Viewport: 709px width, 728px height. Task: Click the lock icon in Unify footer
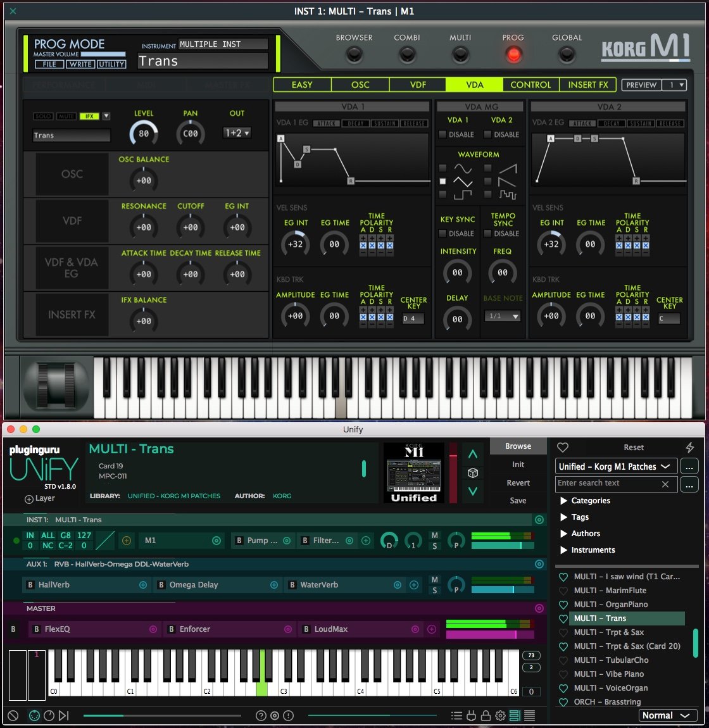[486, 715]
